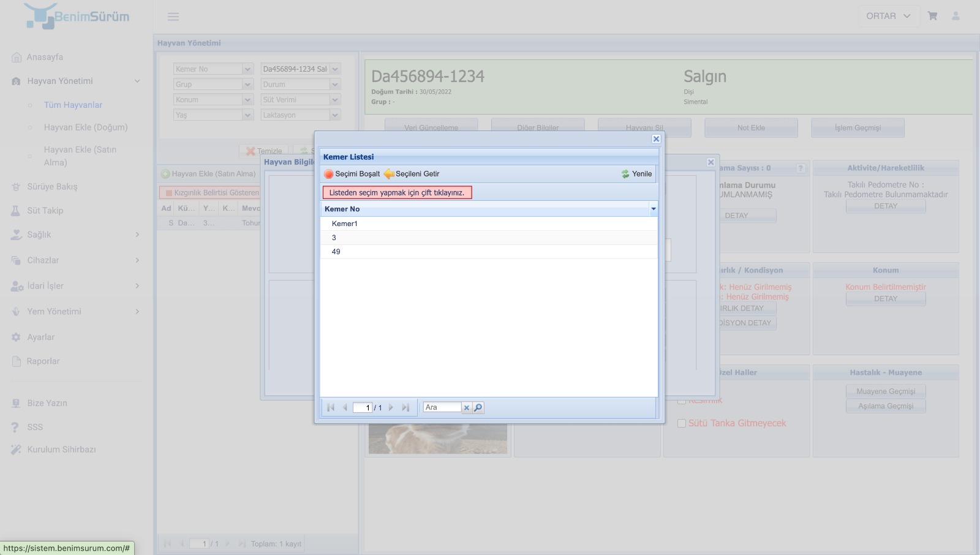
Task: Open the Yaş filter dropdown
Action: pyautogui.click(x=247, y=115)
